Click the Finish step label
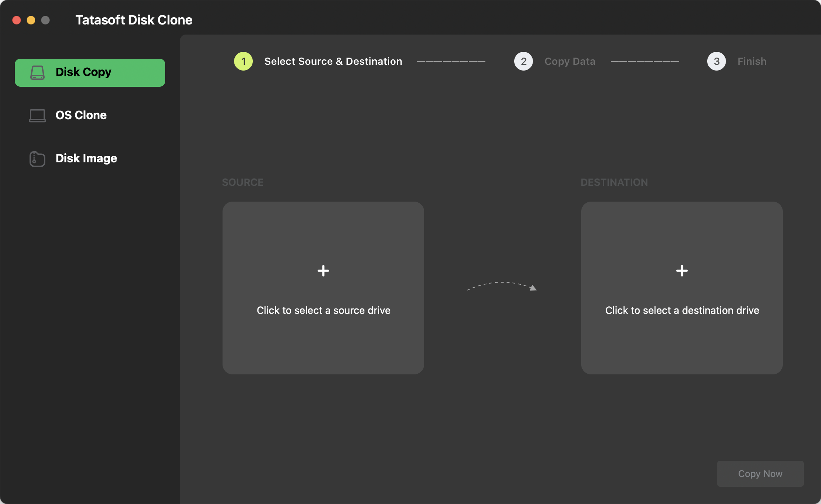This screenshot has width=821, height=504. 752,61
